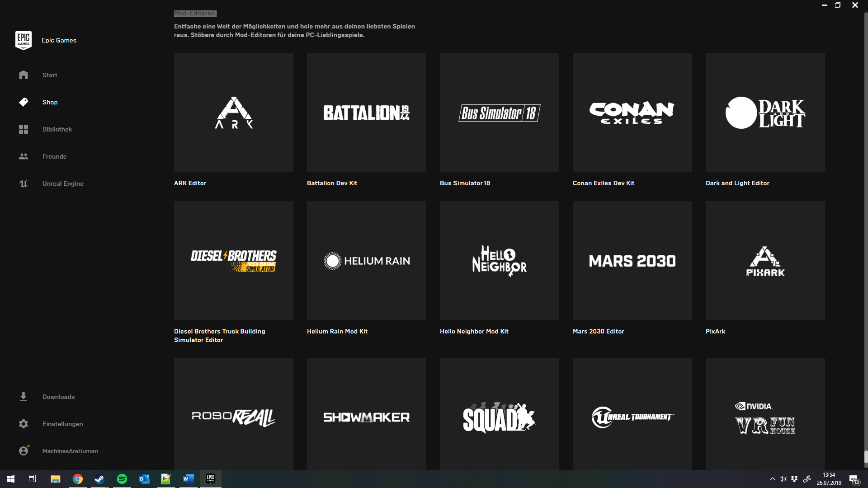
Task: Open the Mars 2030 Editor tile
Action: (632, 261)
